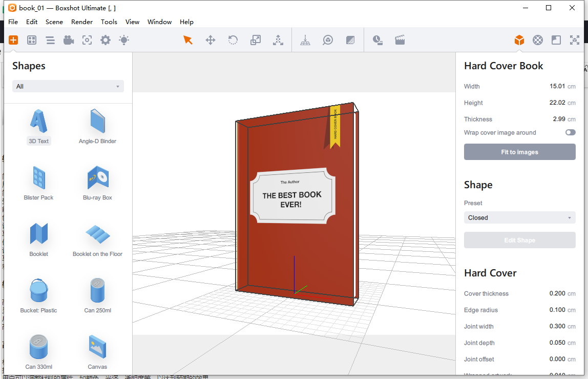Screen dimensions: 588x379
Task: Open the Shapes category All dropdown
Action: 68,86
